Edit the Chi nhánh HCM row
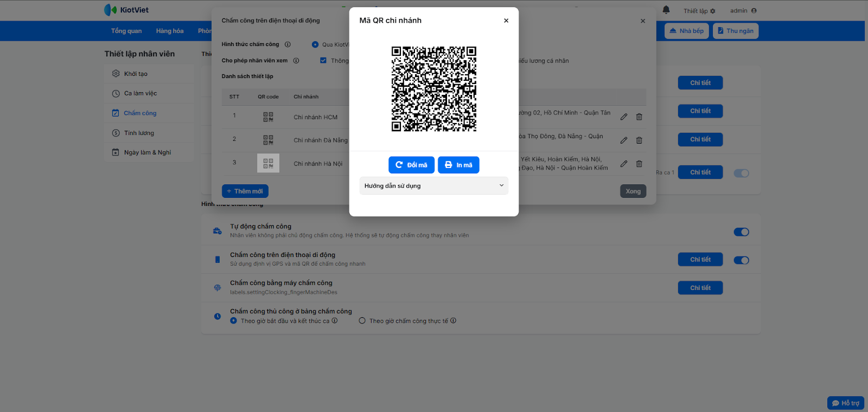 tap(624, 117)
